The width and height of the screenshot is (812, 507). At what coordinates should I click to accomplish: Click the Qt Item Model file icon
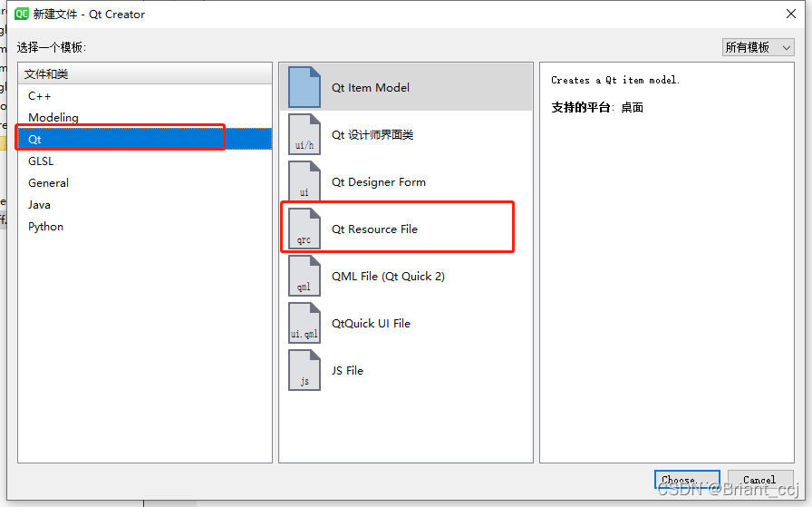point(304,87)
